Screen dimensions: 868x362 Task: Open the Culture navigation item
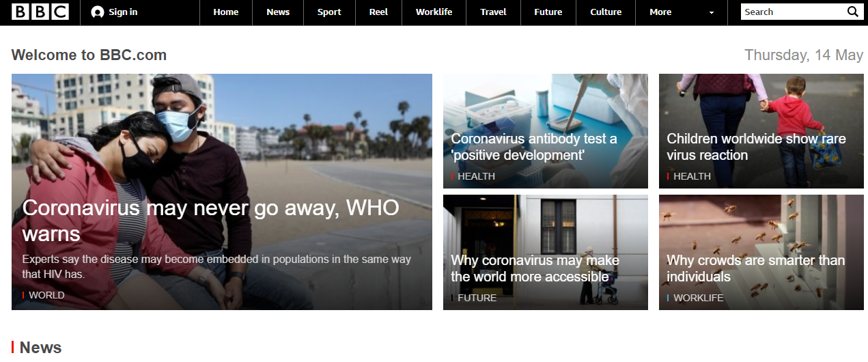coord(606,12)
